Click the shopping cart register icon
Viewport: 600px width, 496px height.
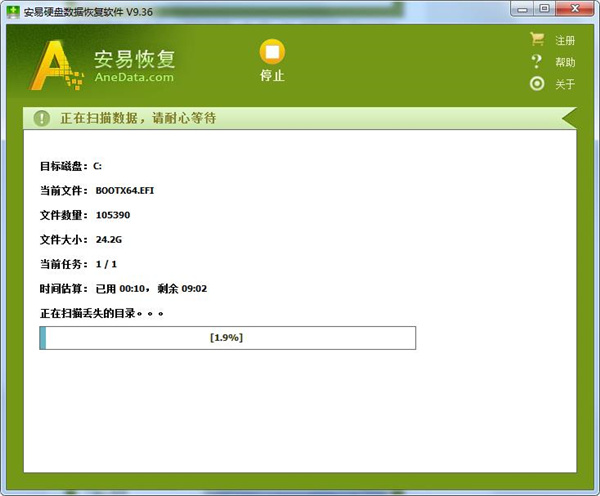pos(537,39)
